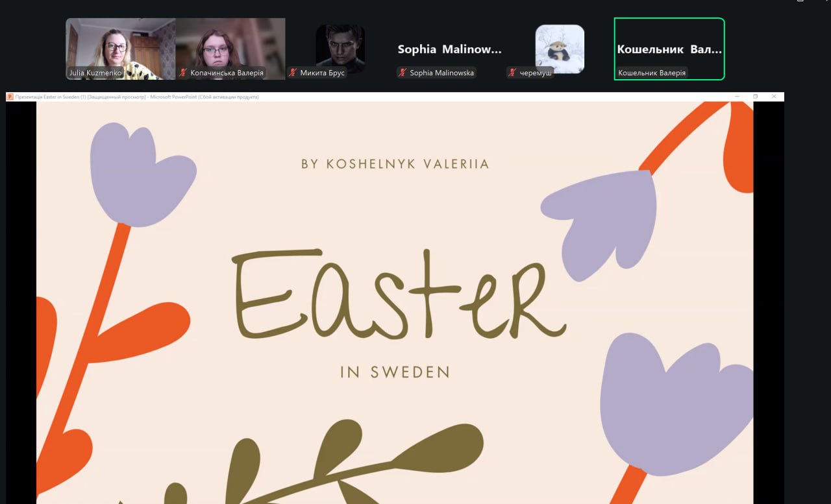Click the PowerPoint window title text
Screen dimensions: 831x504
(x=137, y=97)
